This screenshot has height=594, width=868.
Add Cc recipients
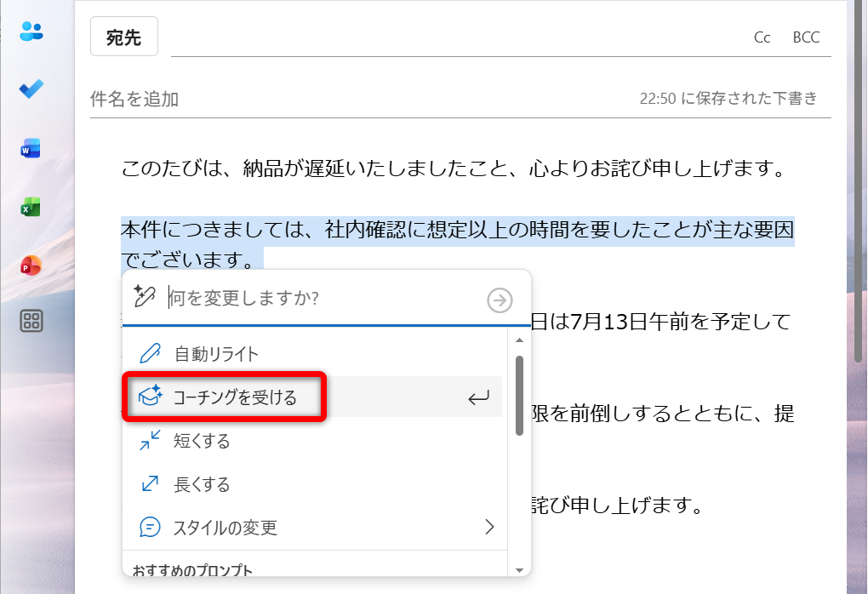(x=762, y=37)
